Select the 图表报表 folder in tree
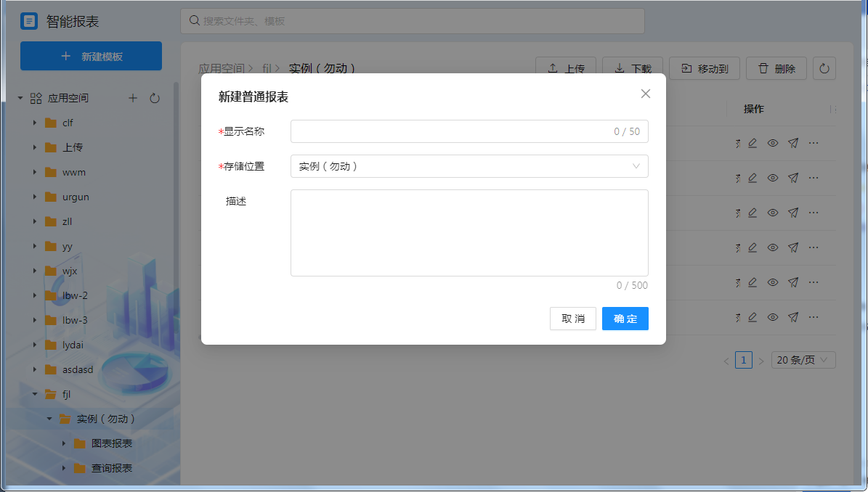Screen dimensions: 868x492 112,443
